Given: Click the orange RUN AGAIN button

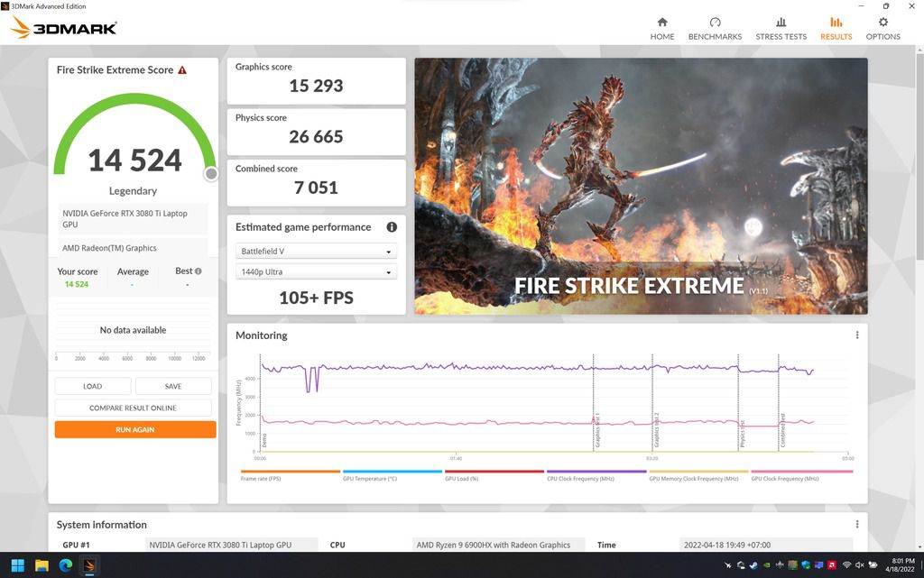Looking at the screenshot, I should coord(135,430).
